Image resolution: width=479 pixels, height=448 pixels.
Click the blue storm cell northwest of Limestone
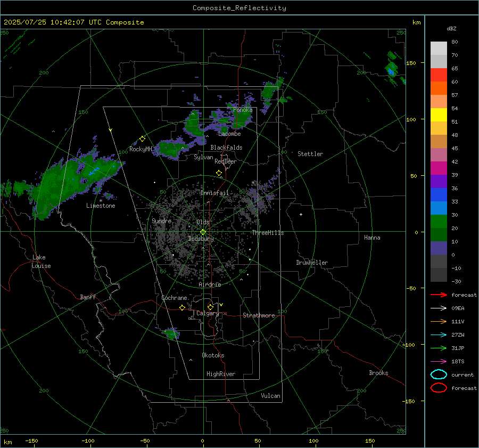94,170
